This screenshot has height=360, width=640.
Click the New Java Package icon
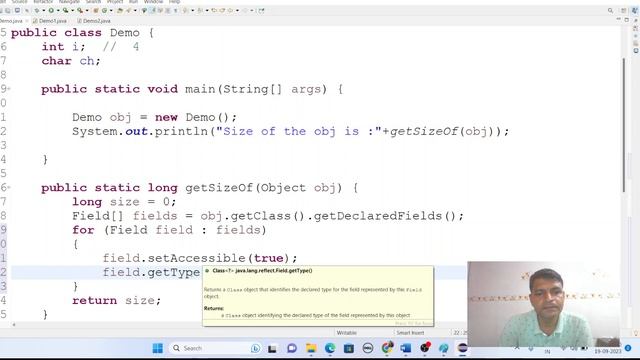click(x=96, y=10)
